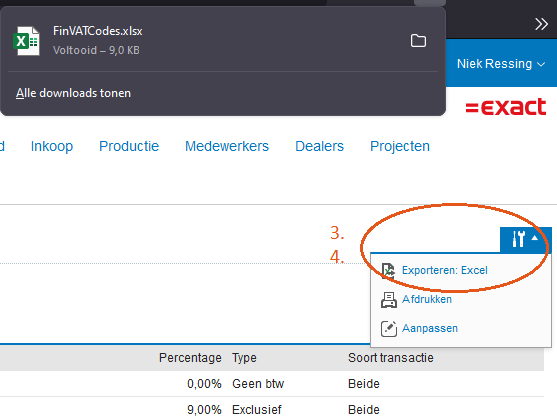Click Beide in the Exclusief row
The height and width of the screenshot is (418, 557).
point(364,409)
